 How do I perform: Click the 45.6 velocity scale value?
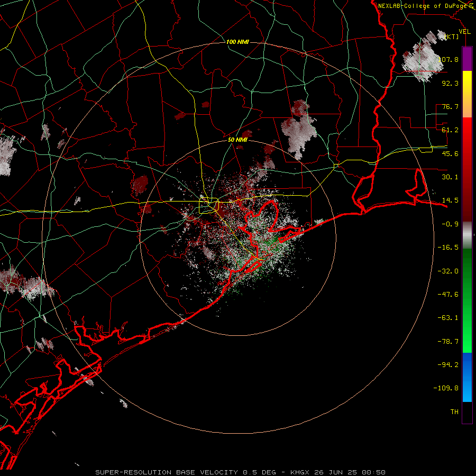pyautogui.click(x=450, y=153)
